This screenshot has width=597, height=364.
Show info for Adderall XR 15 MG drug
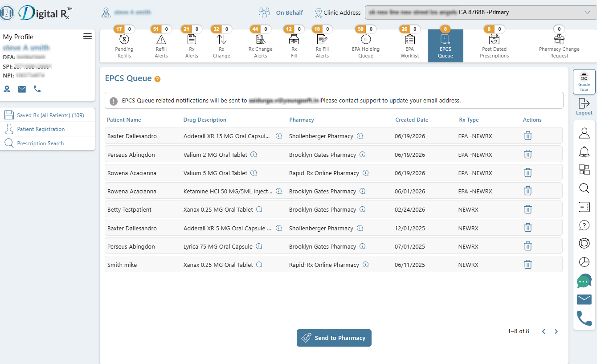(x=279, y=136)
